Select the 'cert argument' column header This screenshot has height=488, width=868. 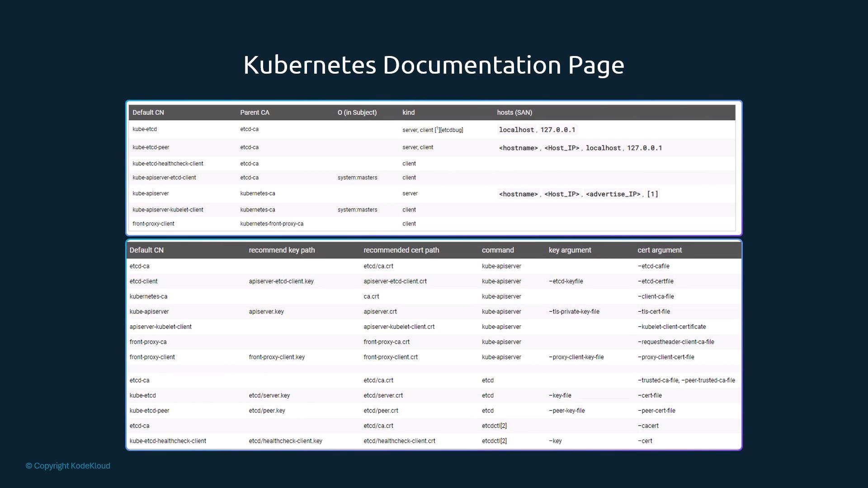660,250
